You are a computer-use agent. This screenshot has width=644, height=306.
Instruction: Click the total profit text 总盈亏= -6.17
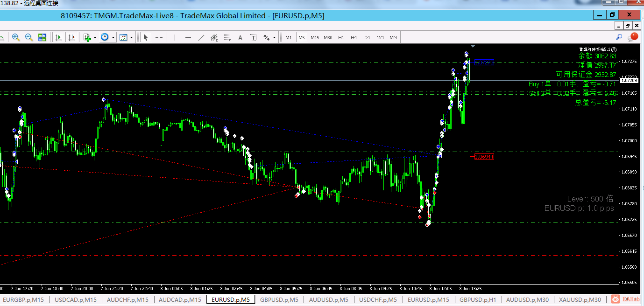[x=596, y=103]
